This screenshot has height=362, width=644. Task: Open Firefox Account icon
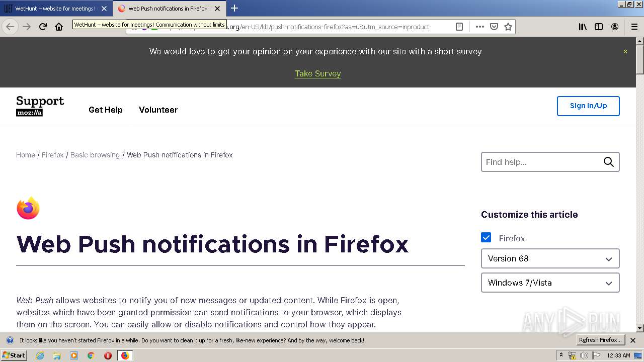pos(615,27)
